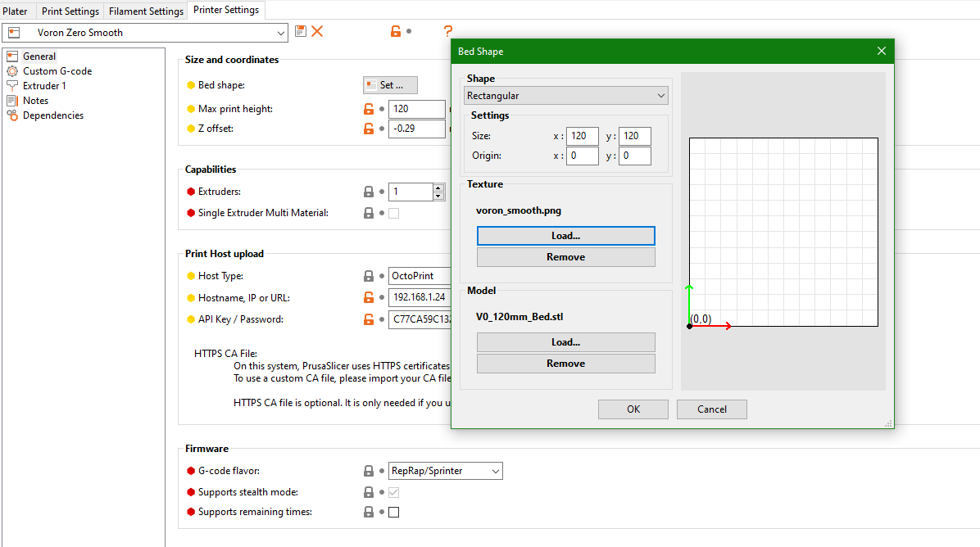Open the Shape dropdown showing Rectangular
Image resolution: width=980 pixels, height=547 pixels.
(x=566, y=96)
